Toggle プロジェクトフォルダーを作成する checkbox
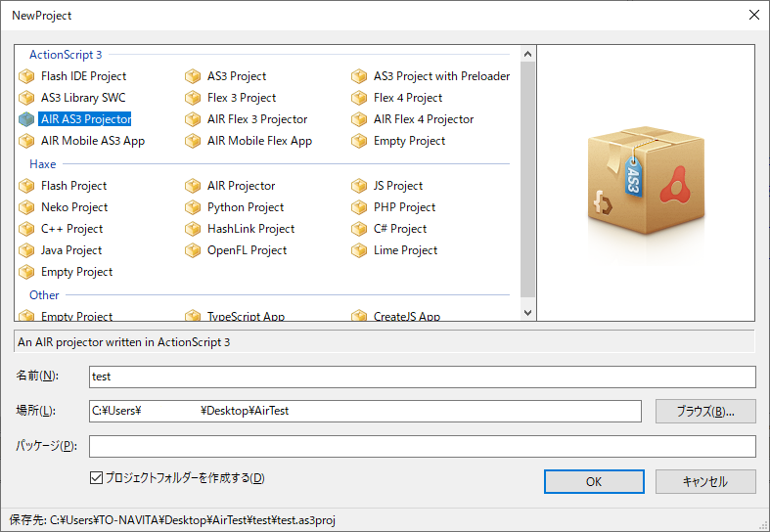770x532 pixels. click(96, 477)
